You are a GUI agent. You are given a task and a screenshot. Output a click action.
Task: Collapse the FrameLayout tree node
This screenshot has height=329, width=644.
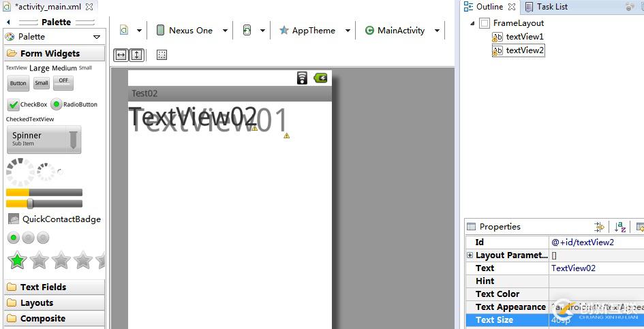tap(472, 23)
